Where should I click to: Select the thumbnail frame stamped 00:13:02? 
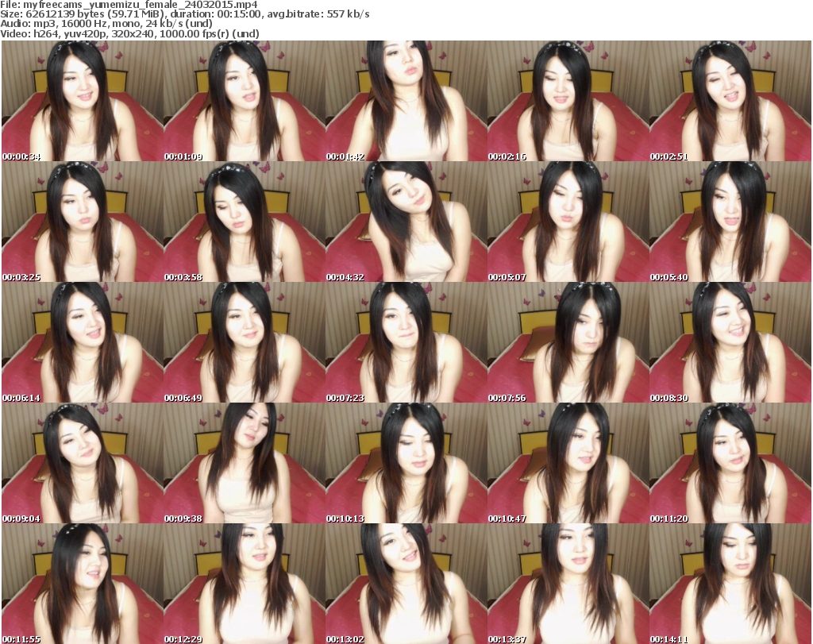(406, 584)
